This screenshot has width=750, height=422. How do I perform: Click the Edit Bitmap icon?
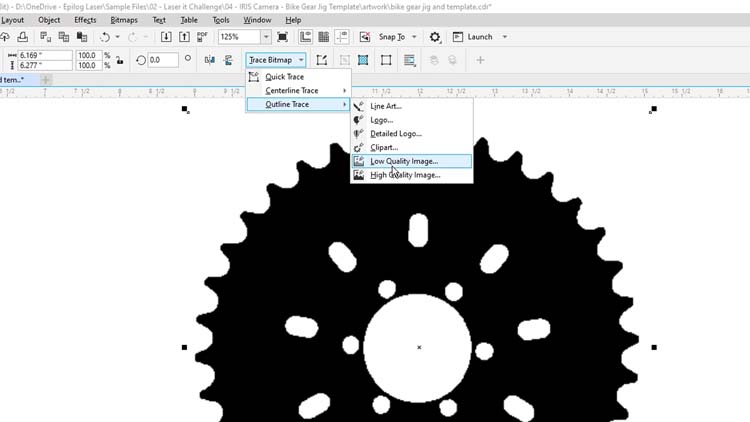coord(321,60)
